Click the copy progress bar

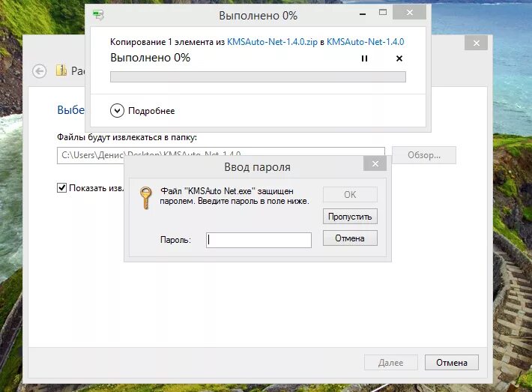tap(258, 76)
